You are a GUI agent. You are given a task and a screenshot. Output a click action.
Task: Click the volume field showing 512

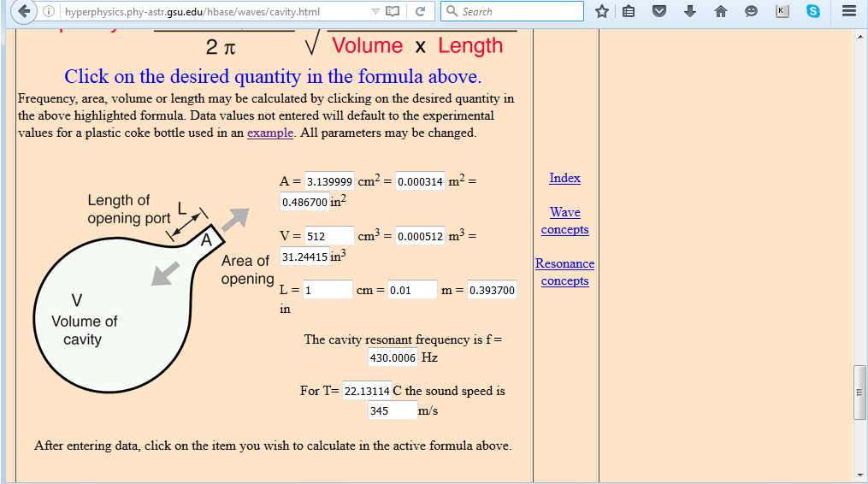click(x=329, y=236)
